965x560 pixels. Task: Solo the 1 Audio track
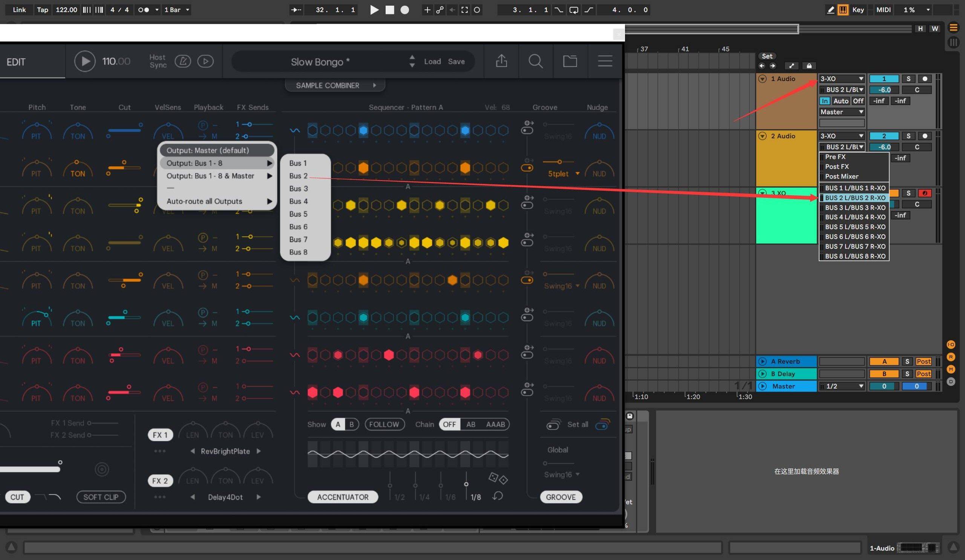tap(908, 79)
